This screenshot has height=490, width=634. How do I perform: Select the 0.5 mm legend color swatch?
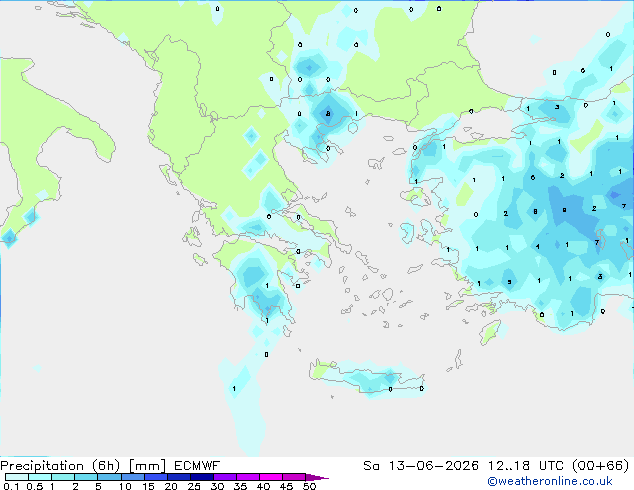[40, 477]
